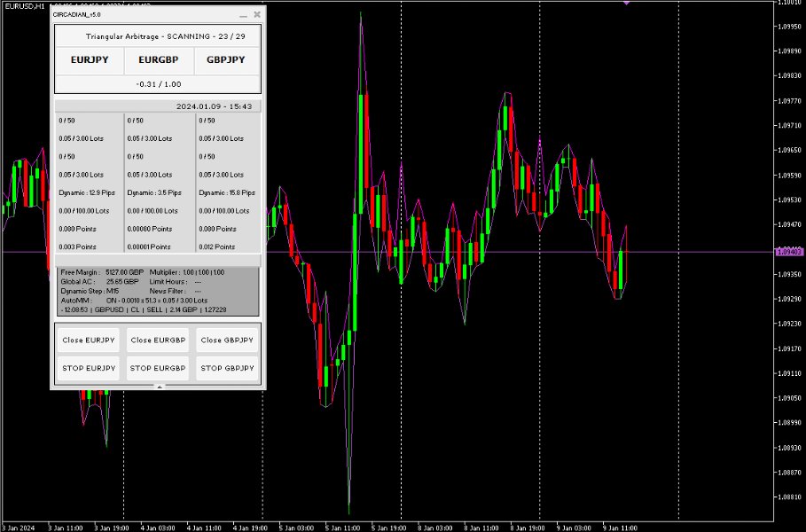The width and height of the screenshot is (806, 532).
Task: Click the Dynamic : 15.8 Pips value
Action: (227, 192)
